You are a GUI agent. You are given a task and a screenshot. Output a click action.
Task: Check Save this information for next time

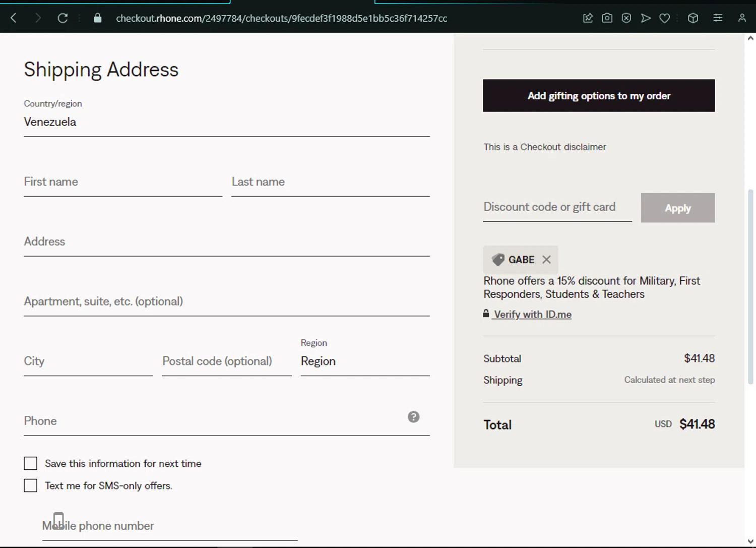pyautogui.click(x=31, y=463)
